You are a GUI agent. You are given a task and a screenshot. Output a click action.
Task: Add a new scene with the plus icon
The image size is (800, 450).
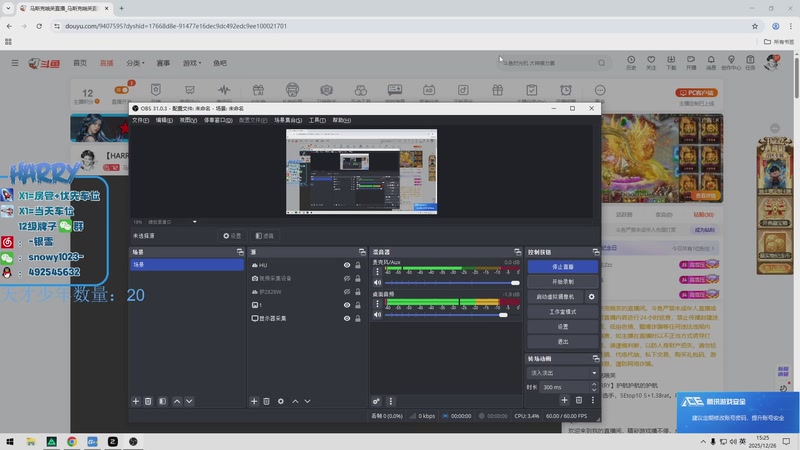pos(136,401)
